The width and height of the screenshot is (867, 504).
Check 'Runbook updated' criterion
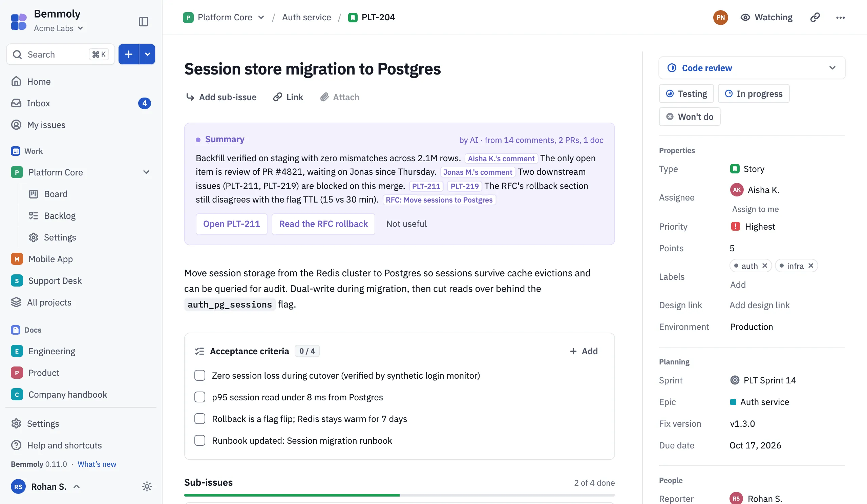pyautogui.click(x=200, y=440)
